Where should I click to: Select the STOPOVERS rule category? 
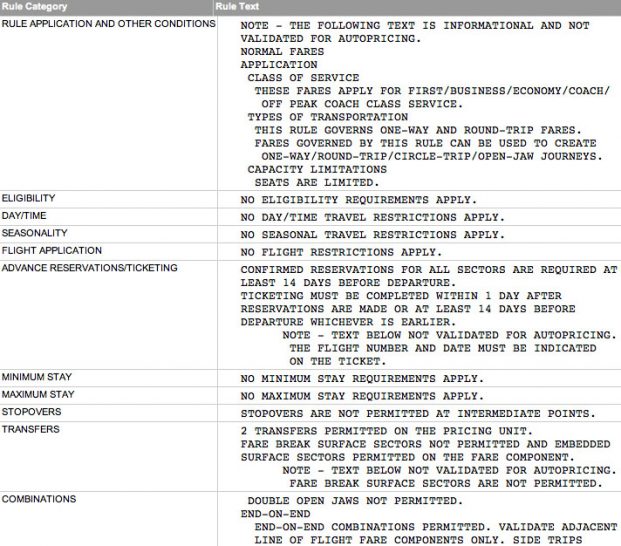pos(31,411)
